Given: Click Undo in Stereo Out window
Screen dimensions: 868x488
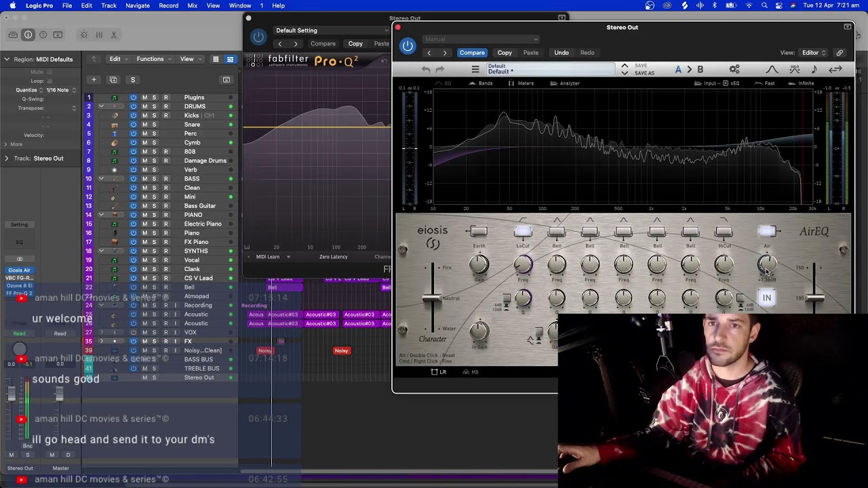Looking at the screenshot, I should pos(561,52).
